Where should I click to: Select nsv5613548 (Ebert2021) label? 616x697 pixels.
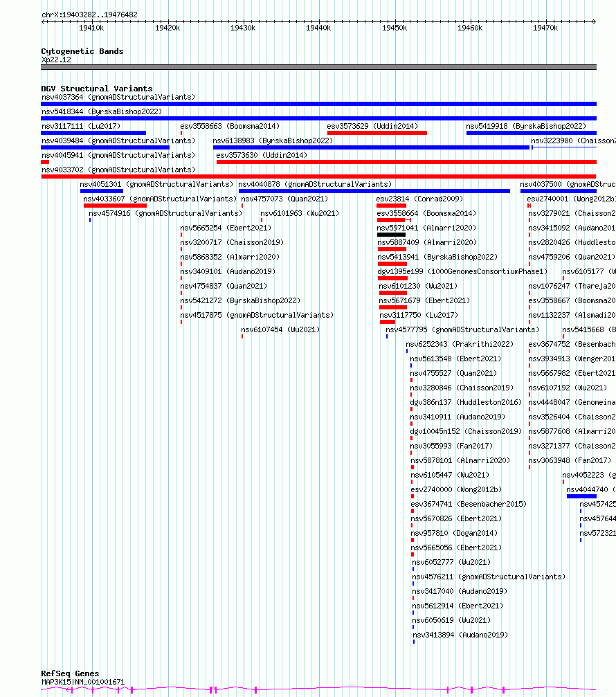tap(455, 359)
